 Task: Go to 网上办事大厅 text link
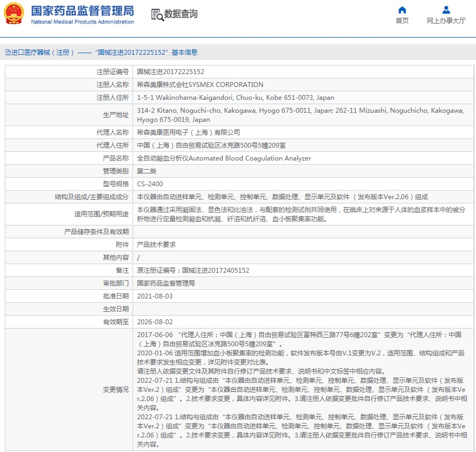[446, 21]
